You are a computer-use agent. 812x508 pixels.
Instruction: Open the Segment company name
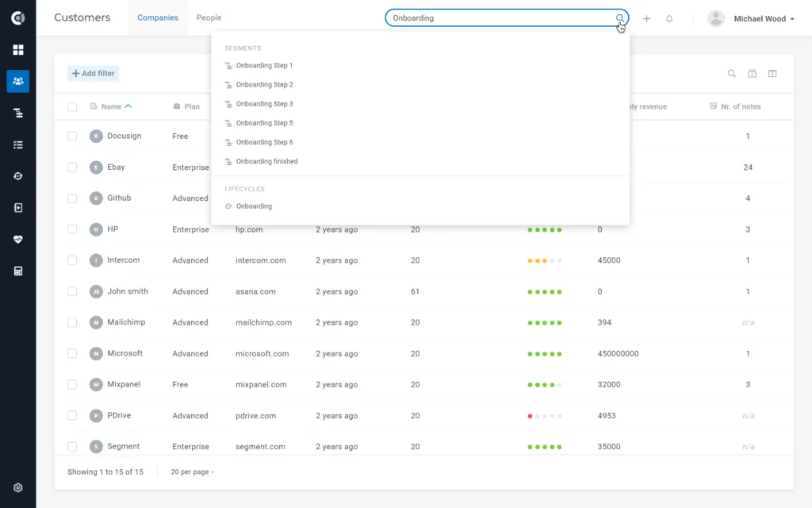tap(123, 446)
